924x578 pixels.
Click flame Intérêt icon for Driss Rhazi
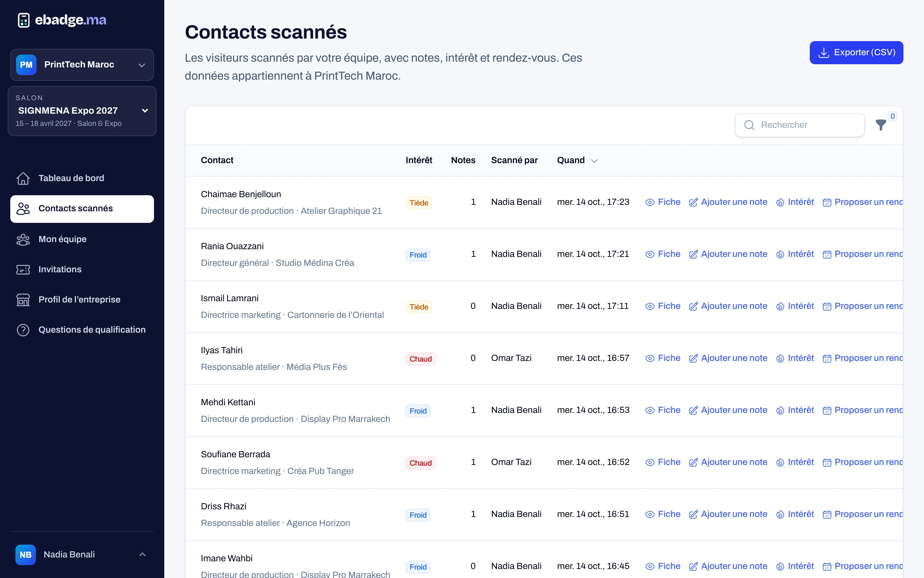point(781,514)
